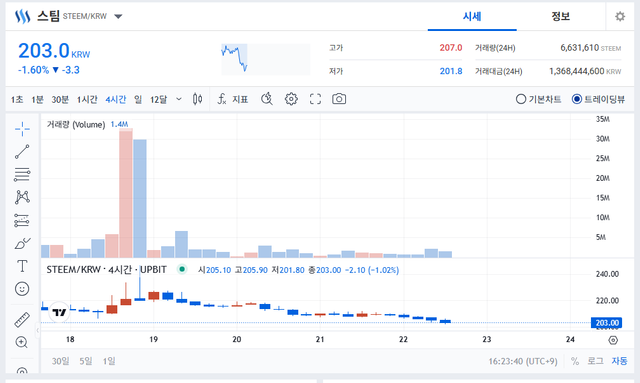Choose the 30일 date range

point(60,361)
